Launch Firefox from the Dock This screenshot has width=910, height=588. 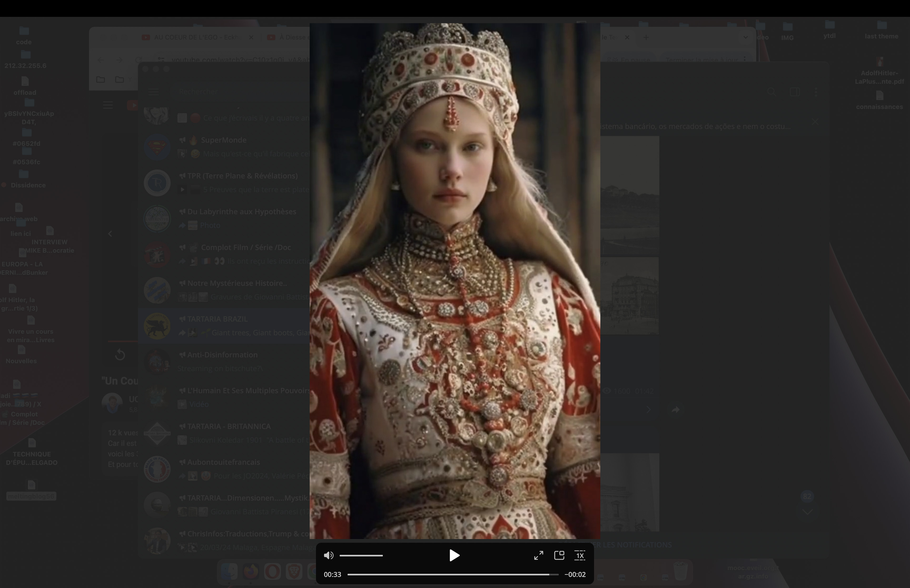pos(251,572)
